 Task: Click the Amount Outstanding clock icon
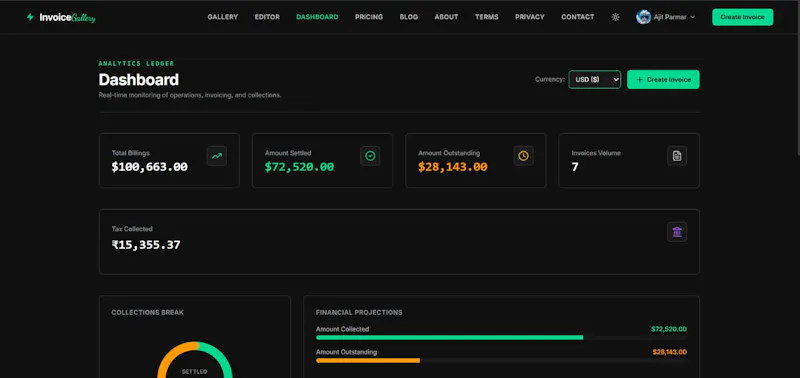[523, 156]
